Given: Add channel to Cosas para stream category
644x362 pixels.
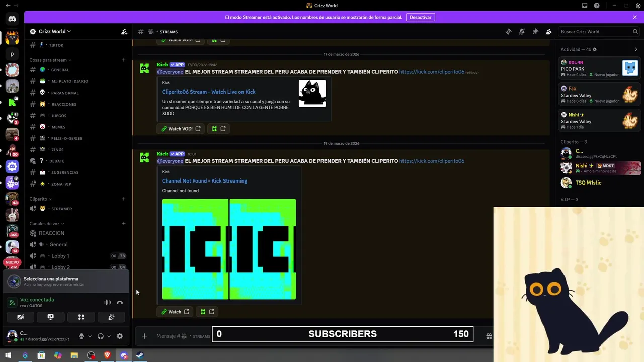Looking at the screenshot, I should [124, 60].
